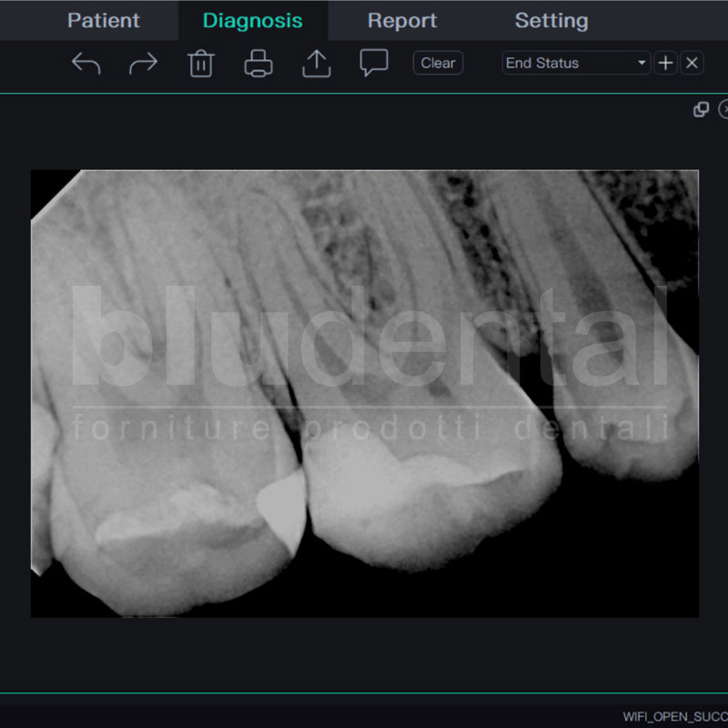728x728 pixels.
Task: Open the End Status dropdown
Action: pyautogui.click(x=576, y=63)
